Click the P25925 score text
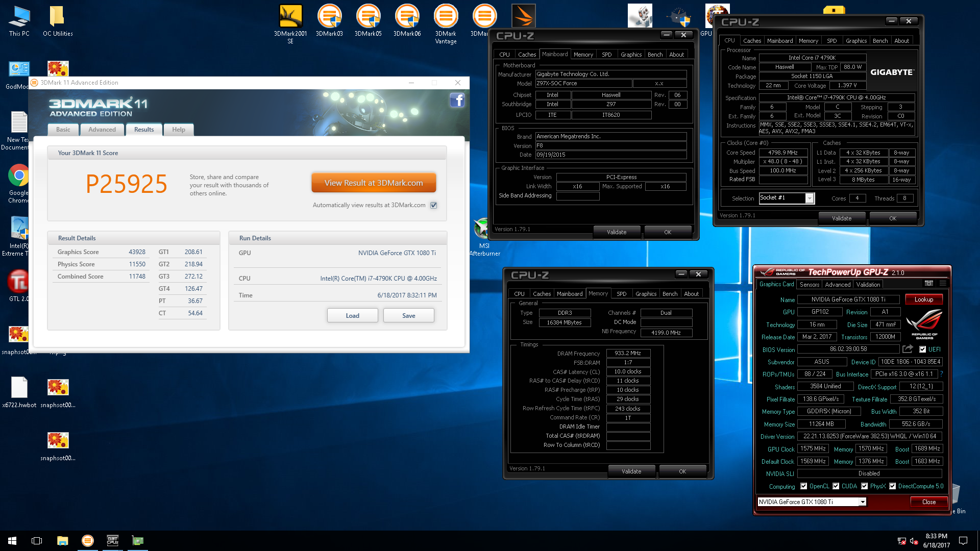 (127, 184)
